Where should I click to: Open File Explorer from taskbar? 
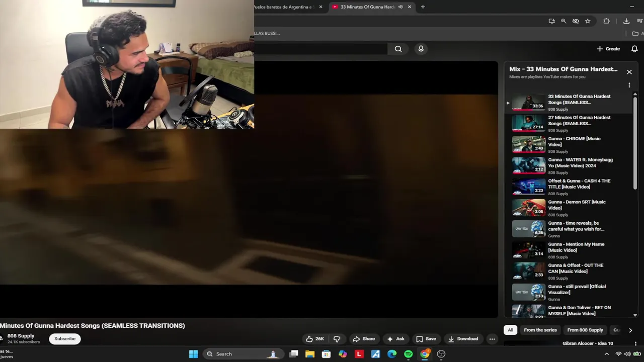tap(310, 354)
